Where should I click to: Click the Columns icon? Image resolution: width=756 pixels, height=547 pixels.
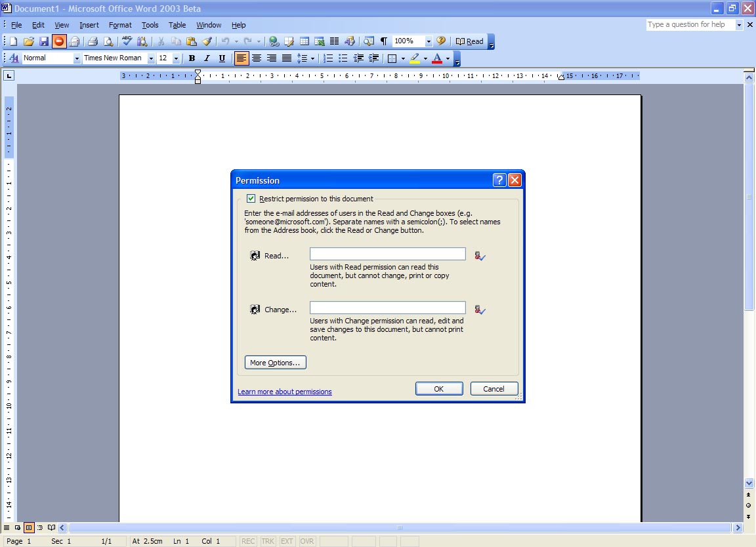(334, 41)
